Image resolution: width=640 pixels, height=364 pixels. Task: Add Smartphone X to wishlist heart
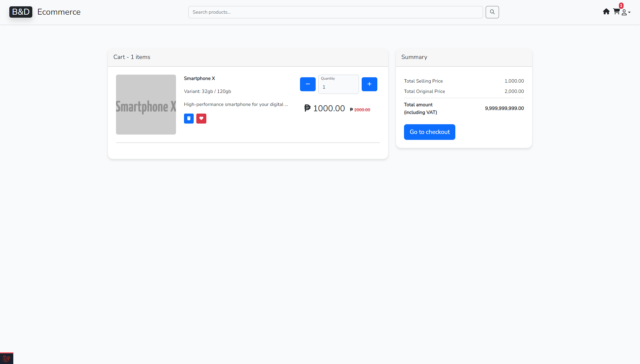pyautogui.click(x=201, y=119)
